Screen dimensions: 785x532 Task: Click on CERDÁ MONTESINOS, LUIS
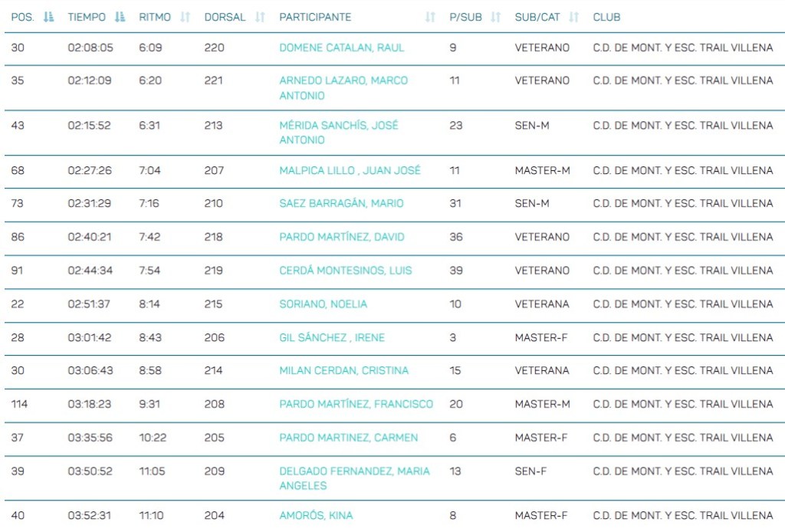(345, 270)
